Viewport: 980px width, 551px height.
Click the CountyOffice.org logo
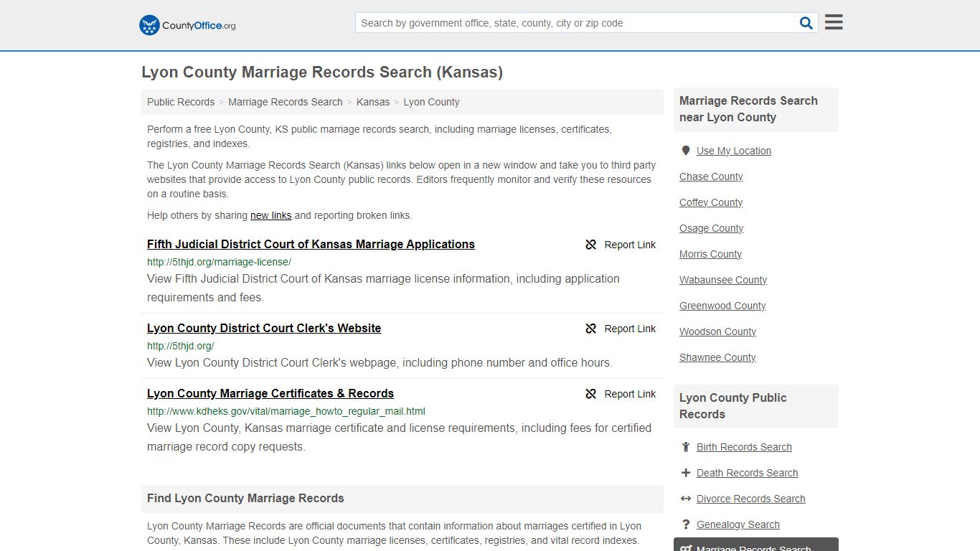[187, 25]
